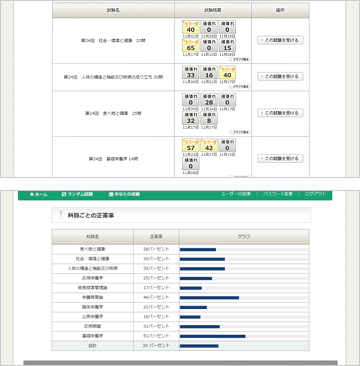Select the gray score badge showing 15
Screen dimensions: 360x366
(227, 45)
